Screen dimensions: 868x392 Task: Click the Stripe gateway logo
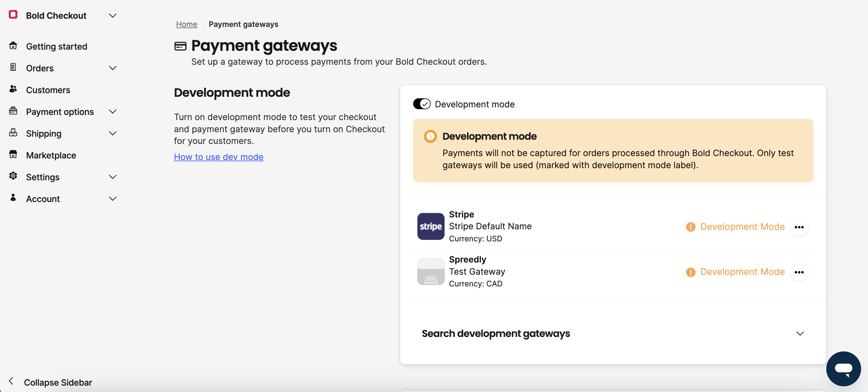(x=430, y=226)
